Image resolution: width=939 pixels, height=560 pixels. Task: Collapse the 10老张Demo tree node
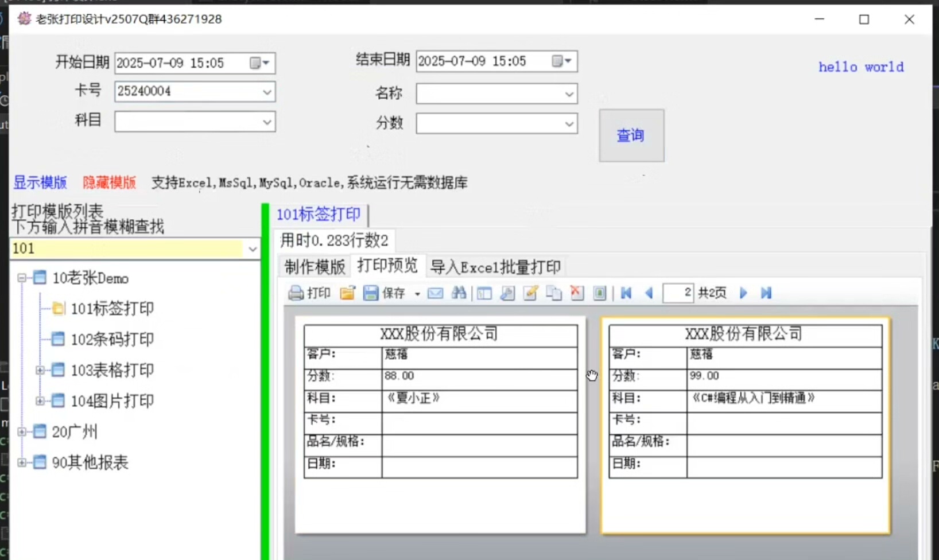[x=22, y=278]
